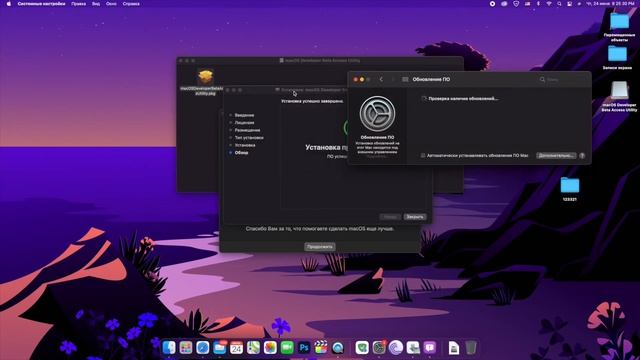
Task: Open the Trash in Dock
Action: point(471,347)
